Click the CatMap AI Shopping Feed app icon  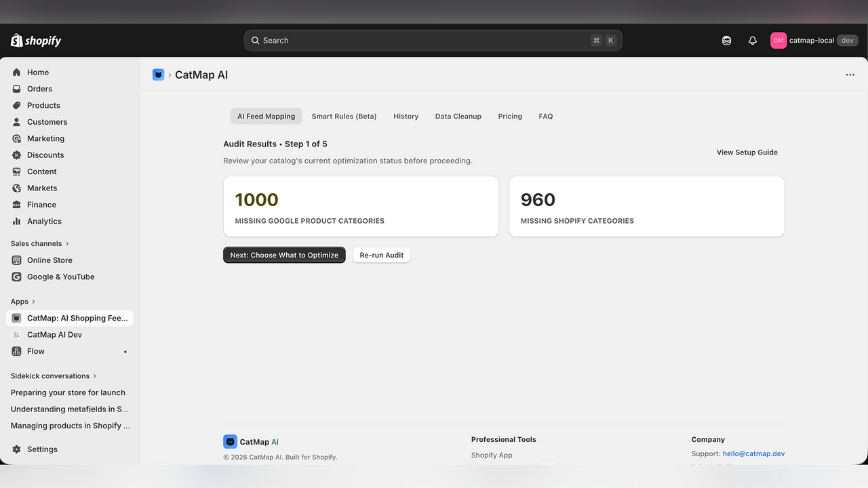(x=17, y=318)
